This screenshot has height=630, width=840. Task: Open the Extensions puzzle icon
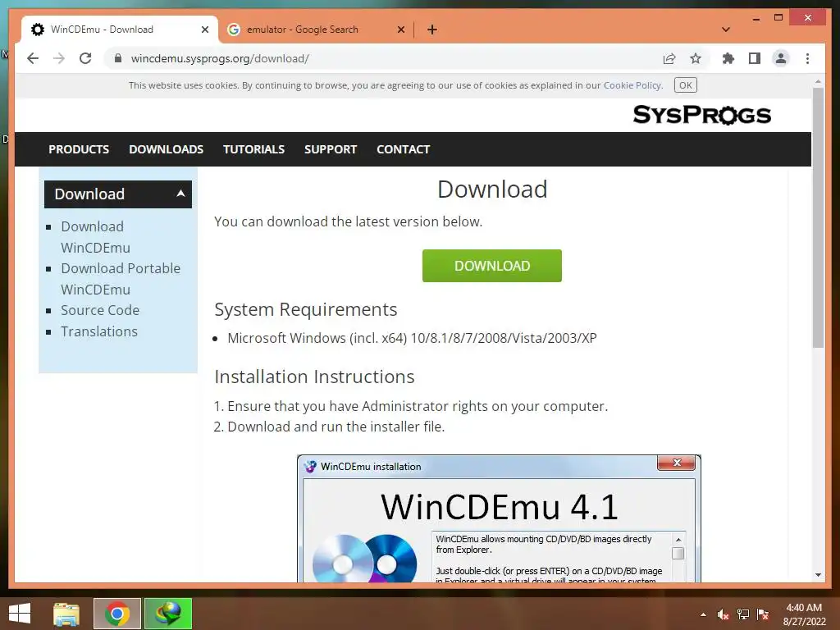pos(728,58)
